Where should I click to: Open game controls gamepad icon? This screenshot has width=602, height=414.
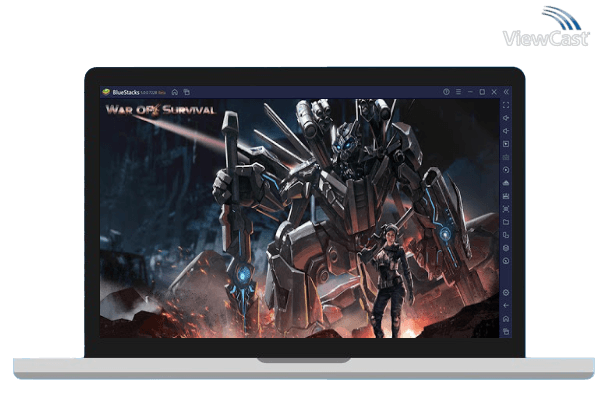[x=506, y=157]
